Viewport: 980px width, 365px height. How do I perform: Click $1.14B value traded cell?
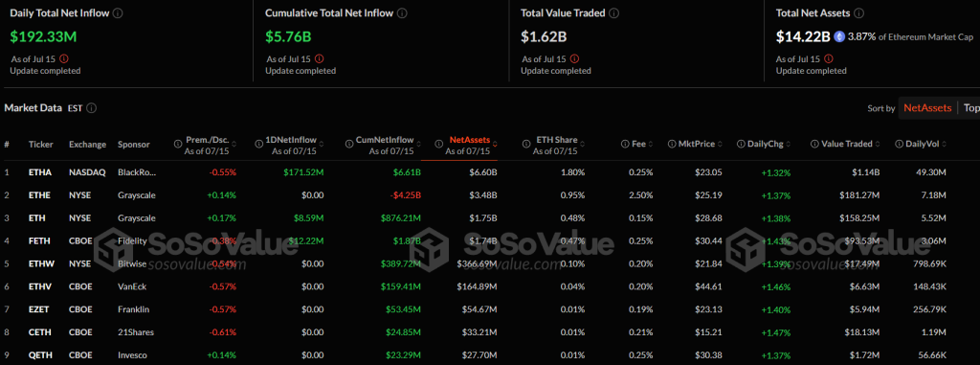pos(864,172)
